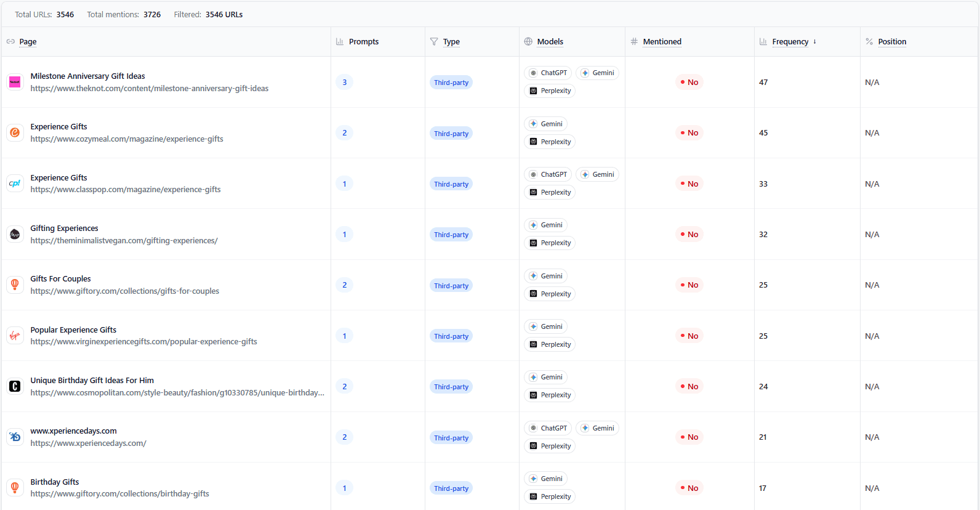Sort by Position column header
980x510 pixels.
click(892, 41)
